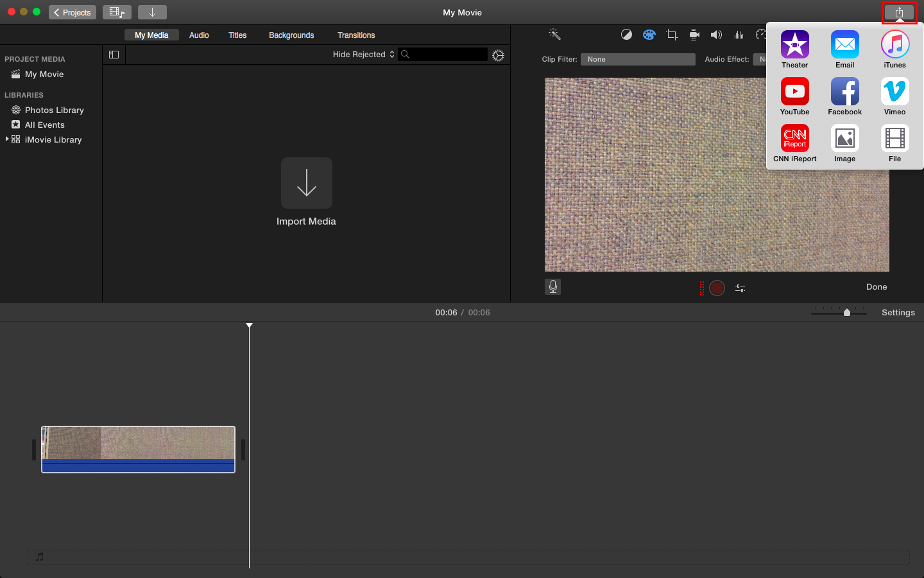The width and height of the screenshot is (924, 578).
Task: Open the crop tool
Action: click(672, 35)
